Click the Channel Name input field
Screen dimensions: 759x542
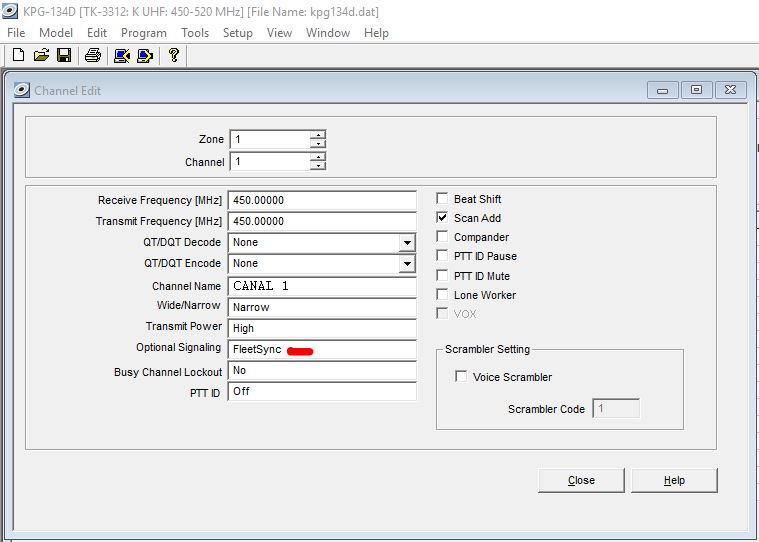322,286
